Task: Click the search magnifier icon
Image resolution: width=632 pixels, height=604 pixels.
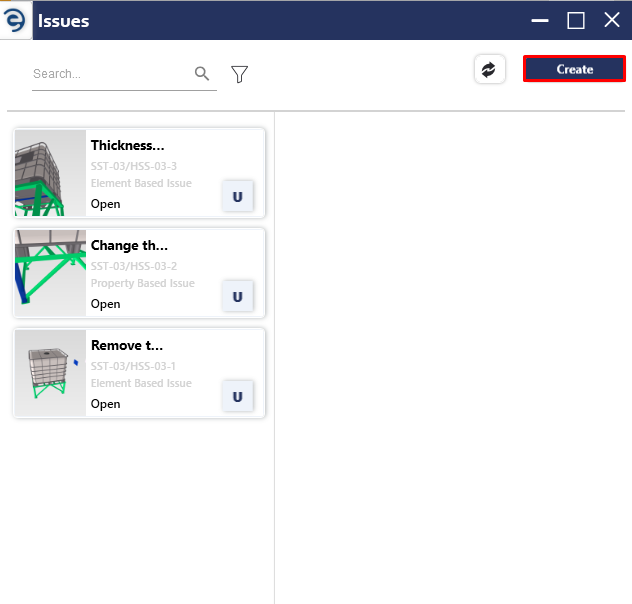Action: coord(202,74)
